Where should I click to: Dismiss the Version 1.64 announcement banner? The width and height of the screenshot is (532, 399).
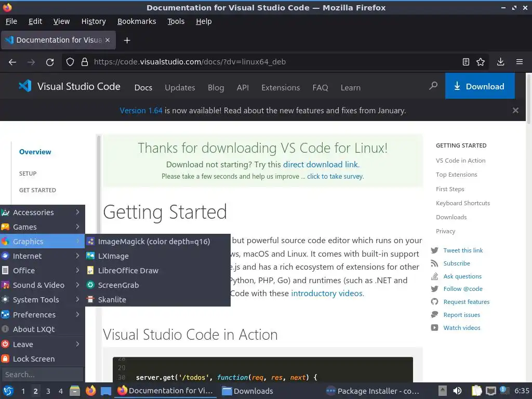click(515, 110)
